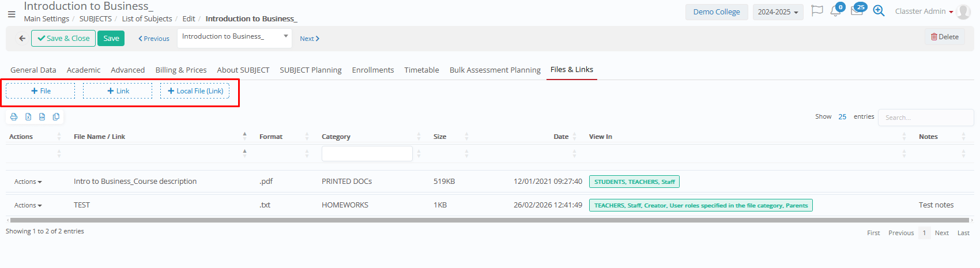Open the hamburger main menu
980x268 pixels.
(x=12, y=14)
